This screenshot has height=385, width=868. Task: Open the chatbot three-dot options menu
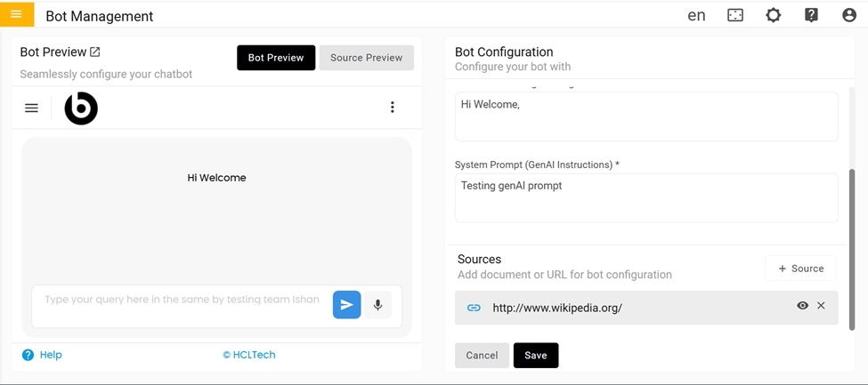coord(393,108)
